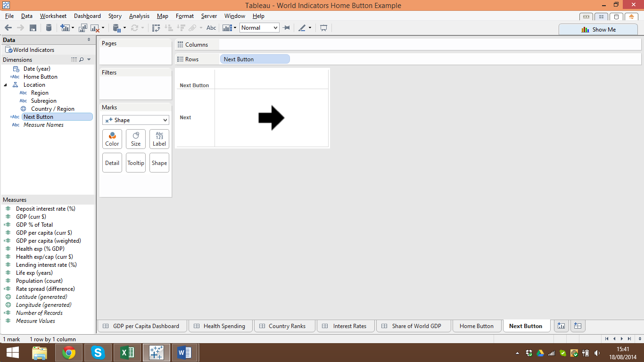The width and height of the screenshot is (644, 362).
Task: Click the Detail marks card button
Action: tap(112, 163)
